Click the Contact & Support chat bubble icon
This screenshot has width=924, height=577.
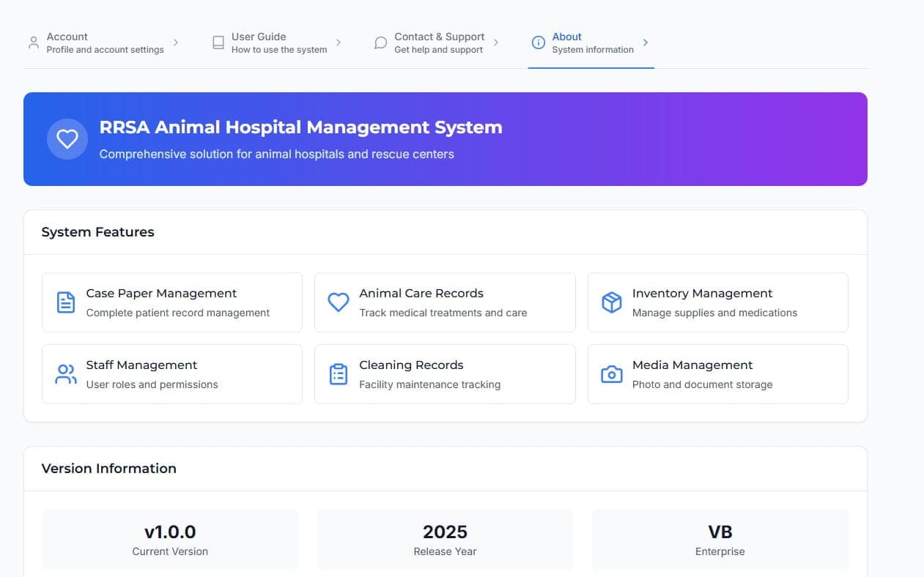click(x=380, y=42)
